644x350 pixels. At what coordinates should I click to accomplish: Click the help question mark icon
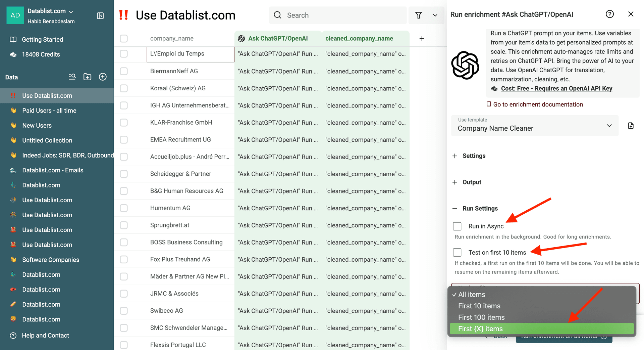tap(609, 14)
